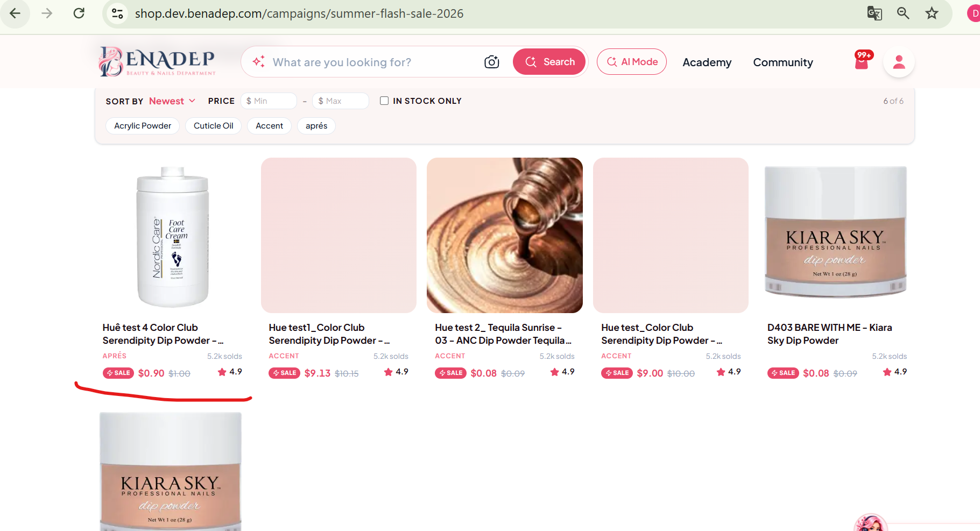Open the Kiara Sky product image in second row

click(x=171, y=471)
